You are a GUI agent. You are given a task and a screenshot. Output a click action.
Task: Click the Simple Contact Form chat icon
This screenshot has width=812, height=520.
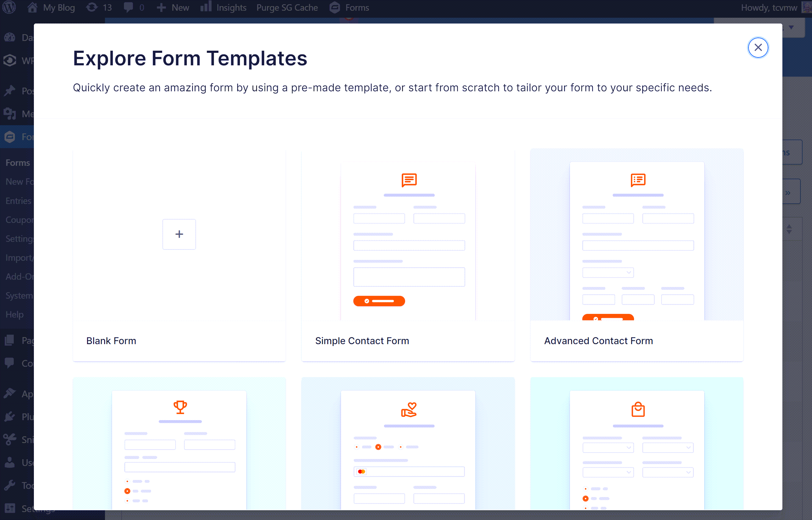(x=409, y=180)
